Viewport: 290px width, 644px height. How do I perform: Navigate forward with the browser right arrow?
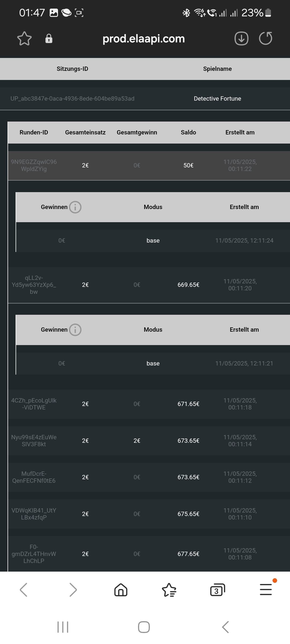tap(73, 590)
